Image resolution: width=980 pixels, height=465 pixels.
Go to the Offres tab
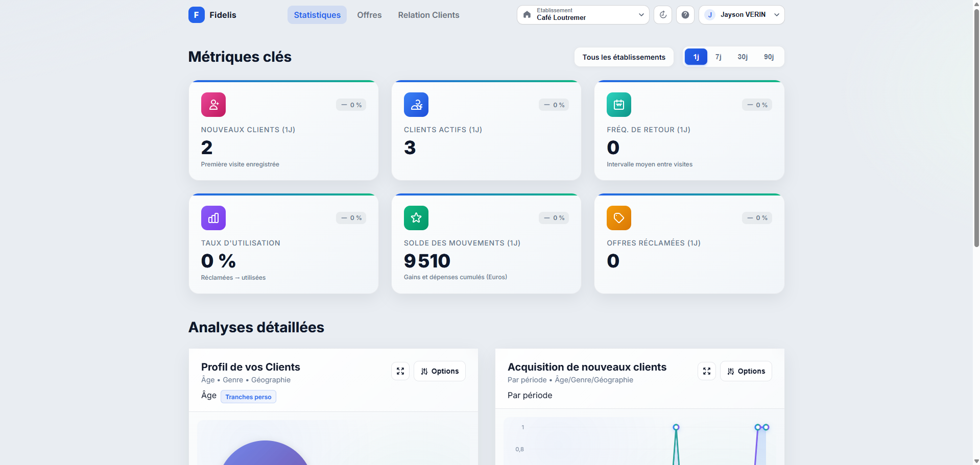[369, 15]
